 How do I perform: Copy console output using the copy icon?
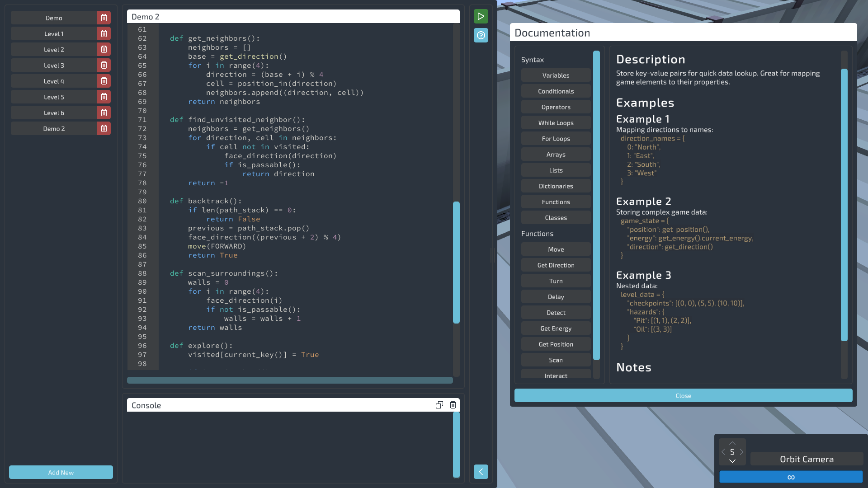pos(439,405)
